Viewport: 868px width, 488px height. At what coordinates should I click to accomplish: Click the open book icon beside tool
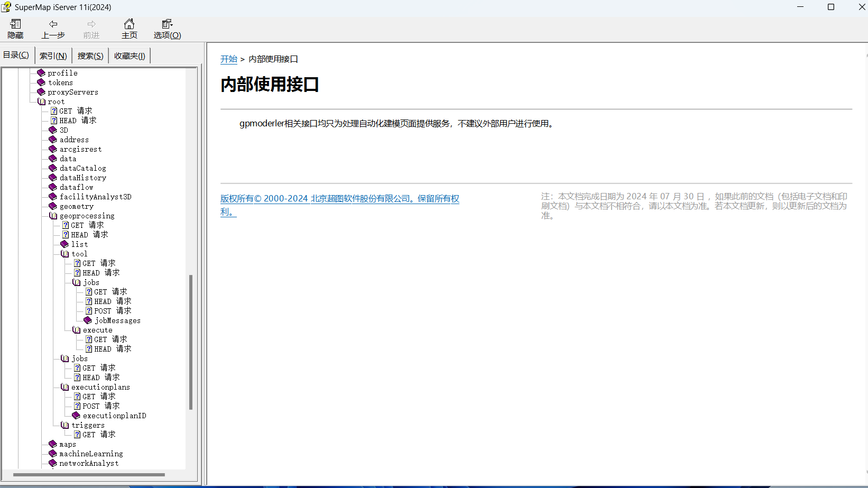tap(64, 254)
